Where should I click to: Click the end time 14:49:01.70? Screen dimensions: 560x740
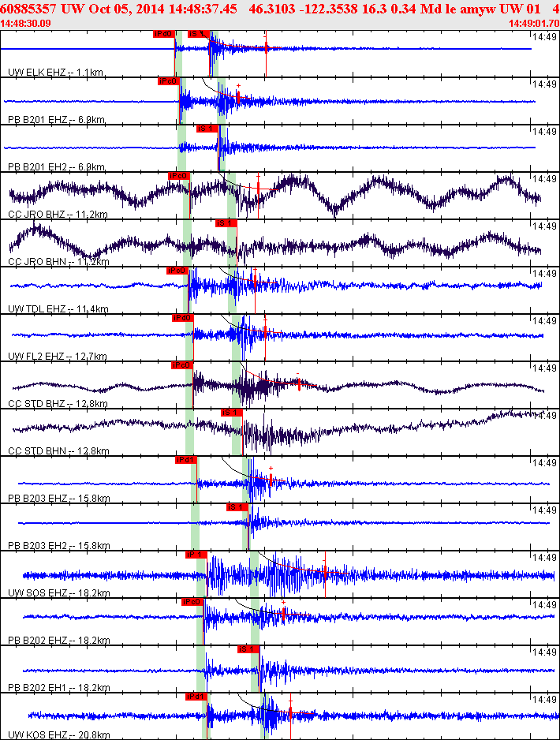click(534, 24)
